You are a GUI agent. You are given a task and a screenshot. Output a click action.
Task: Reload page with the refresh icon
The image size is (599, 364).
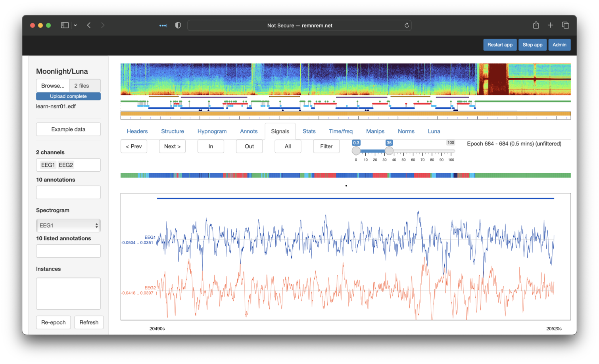pyautogui.click(x=407, y=25)
